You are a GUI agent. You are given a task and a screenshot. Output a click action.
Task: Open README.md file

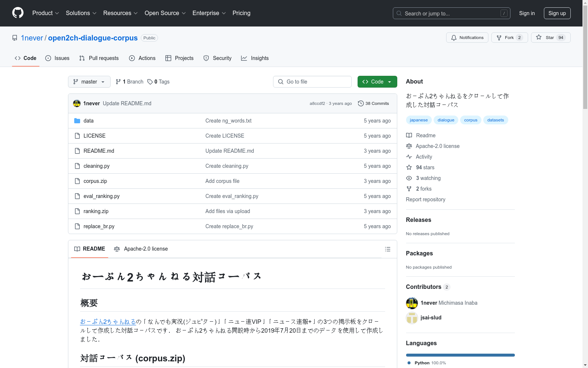coord(99,151)
